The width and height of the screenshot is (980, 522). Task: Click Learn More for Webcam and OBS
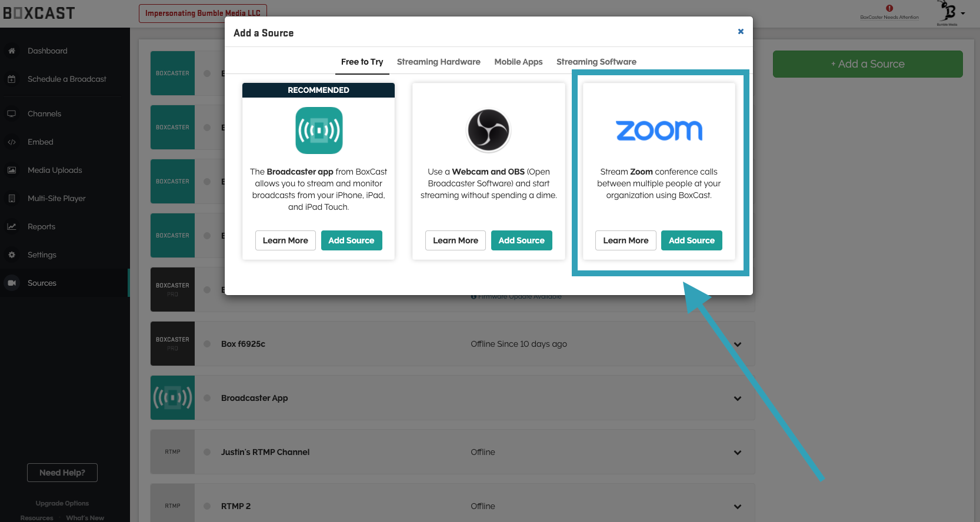pos(455,240)
